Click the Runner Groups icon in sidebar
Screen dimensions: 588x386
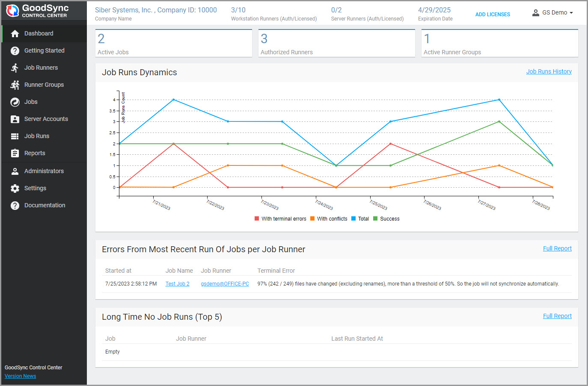15,85
